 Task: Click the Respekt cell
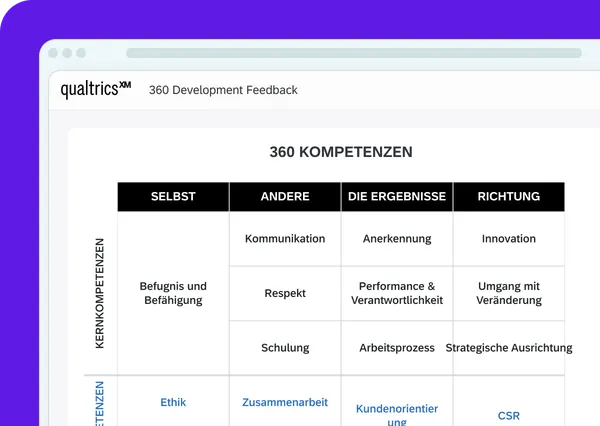coord(285,293)
